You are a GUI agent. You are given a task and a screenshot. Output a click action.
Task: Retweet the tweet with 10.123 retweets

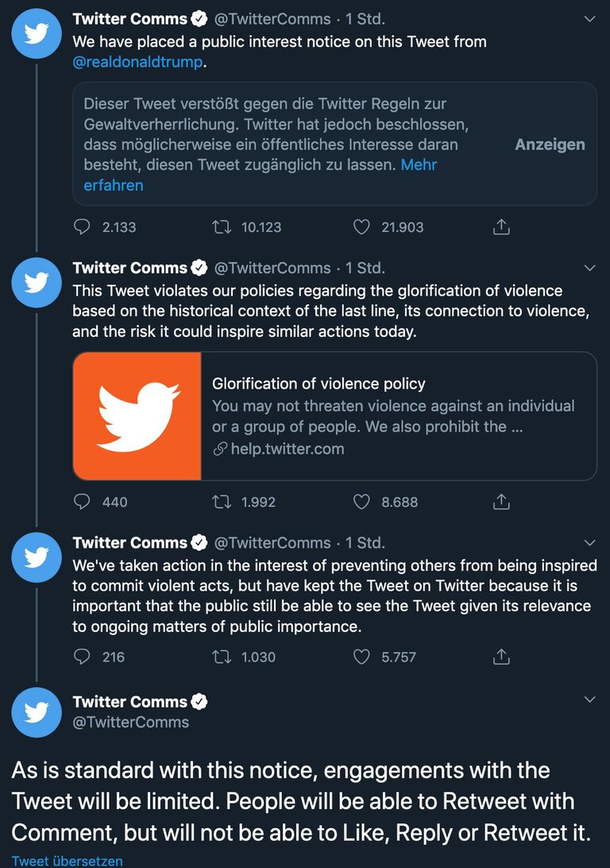pyautogui.click(x=222, y=227)
